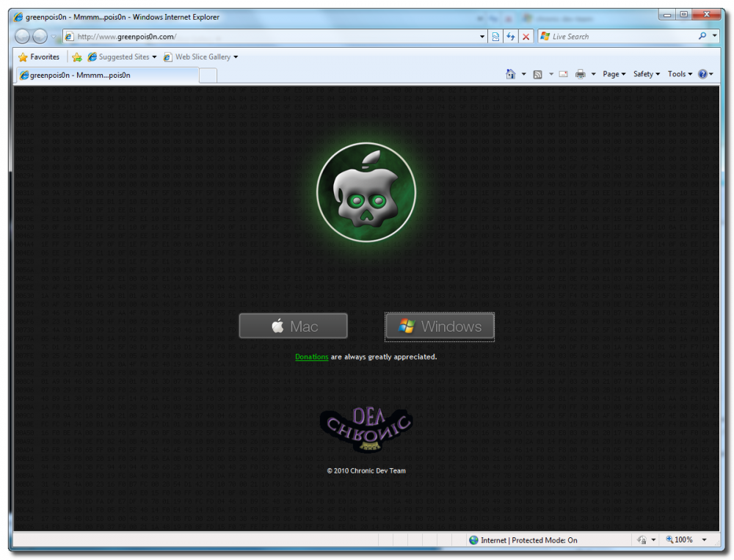Click the Internet Protected Mode status zone
The image size is (734, 560).
pyautogui.click(x=523, y=540)
